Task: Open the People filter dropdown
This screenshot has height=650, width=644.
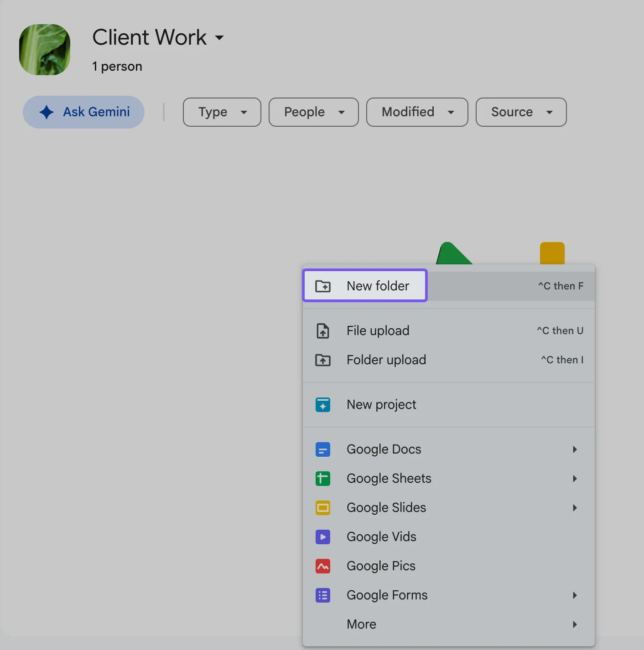Action: click(x=314, y=112)
